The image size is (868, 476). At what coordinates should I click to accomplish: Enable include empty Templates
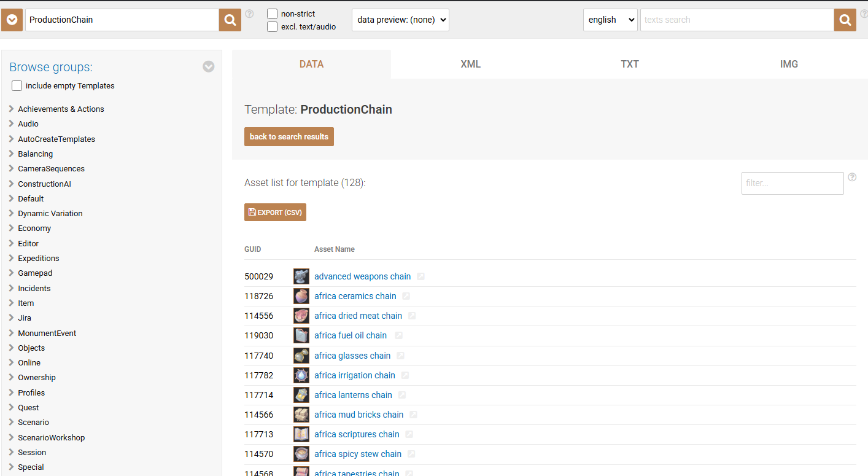17,85
